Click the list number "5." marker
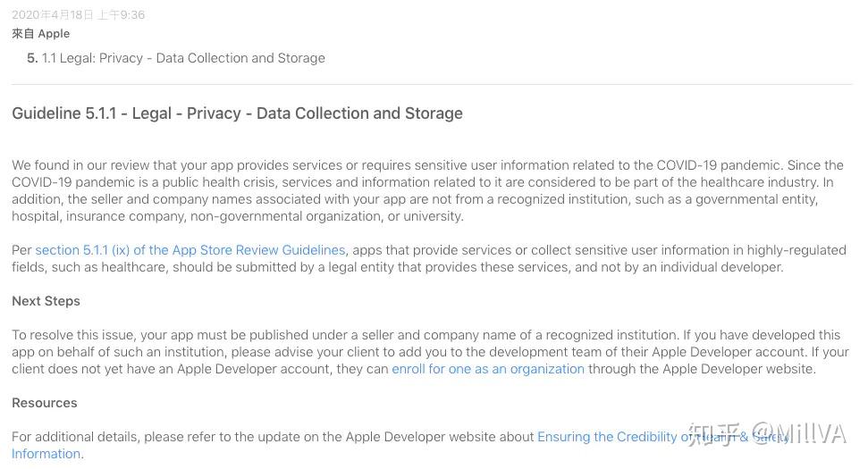This screenshot has width=868, height=469. click(x=32, y=58)
